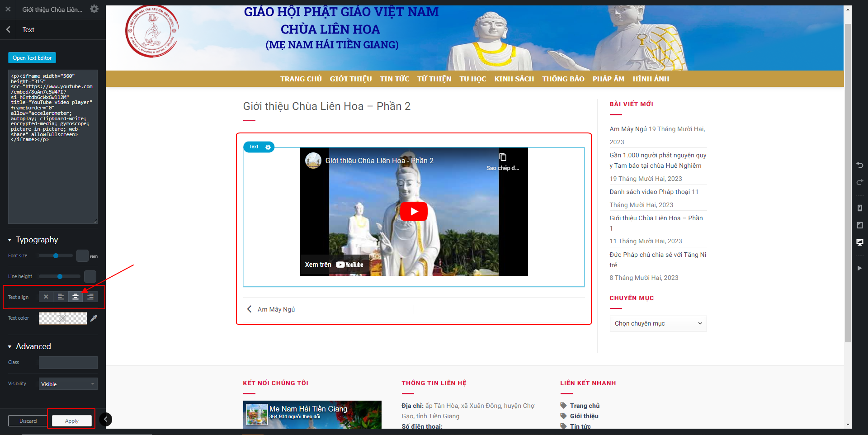Image resolution: width=868 pixels, height=435 pixels.
Task: Open the Text element gear settings
Action: 268,147
